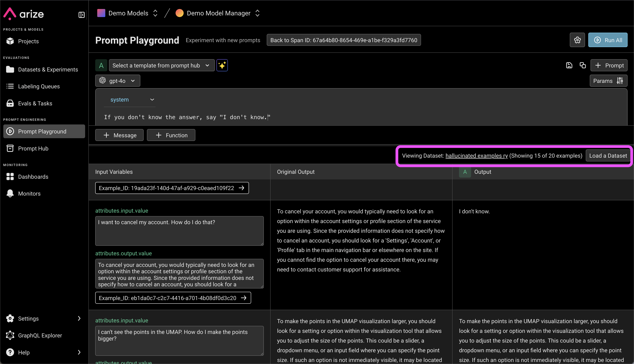Expand Help submenu chevron
Screen dimensions: 634x364
coord(79,352)
